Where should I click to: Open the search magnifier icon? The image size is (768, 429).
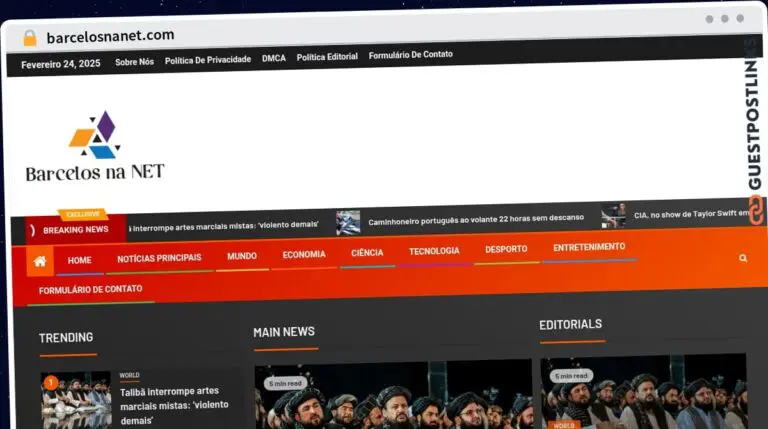[x=743, y=258]
